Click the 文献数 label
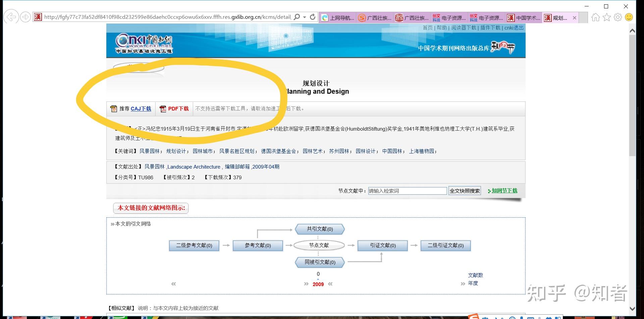Image resolution: width=644 pixels, height=319 pixels. (475, 275)
